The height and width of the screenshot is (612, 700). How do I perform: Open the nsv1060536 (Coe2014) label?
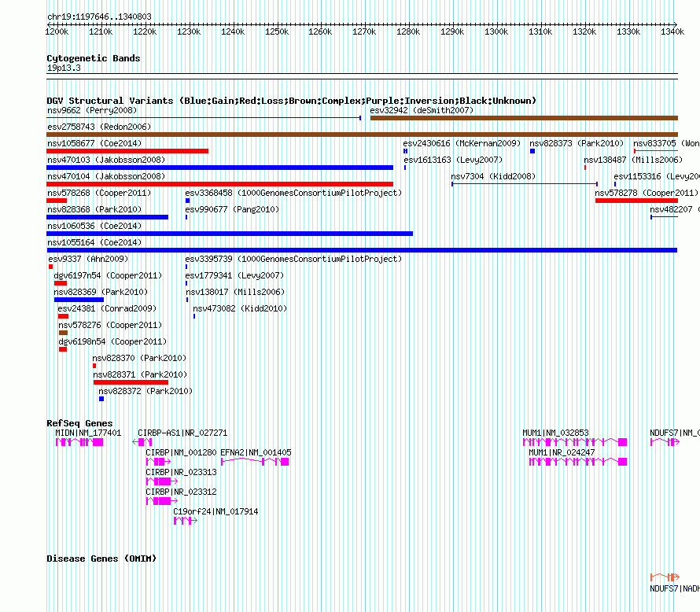pyautogui.click(x=94, y=226)
